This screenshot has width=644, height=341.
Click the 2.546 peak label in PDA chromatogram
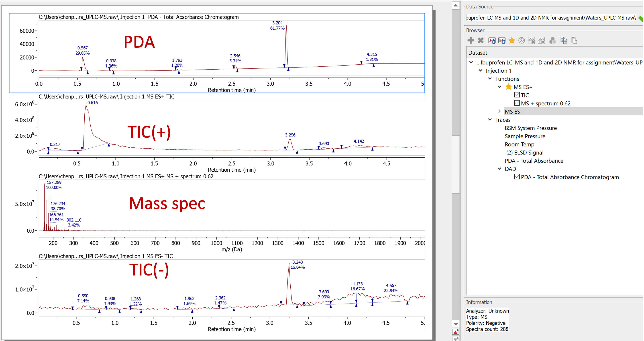click(x=235, y=56)
